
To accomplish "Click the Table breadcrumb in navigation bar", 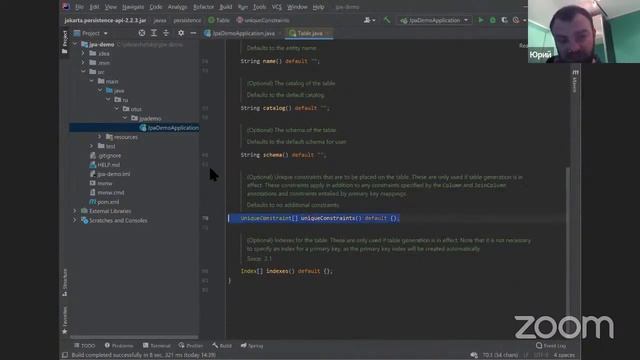I will tap(219, 20).
